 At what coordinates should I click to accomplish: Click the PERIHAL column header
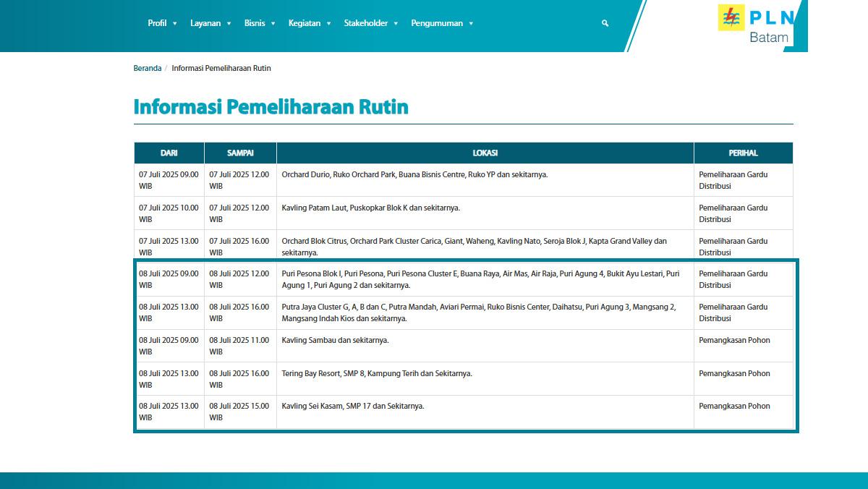[743, 153]
